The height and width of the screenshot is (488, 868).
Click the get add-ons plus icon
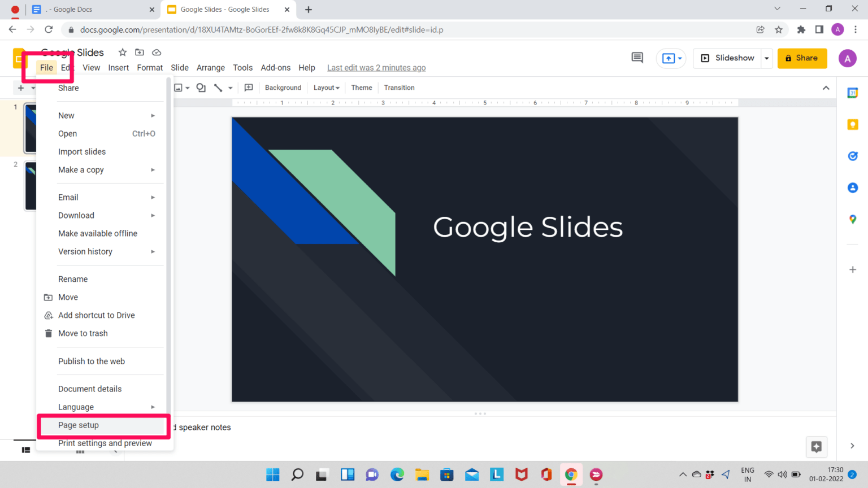[x=853, y=269]
